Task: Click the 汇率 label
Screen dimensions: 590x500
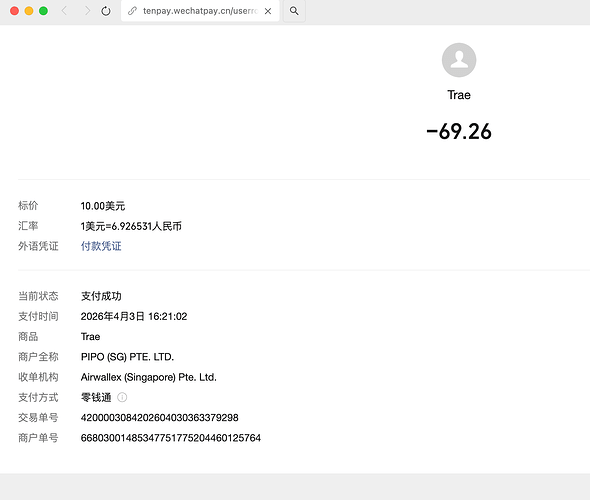Action: pos(28,226)
